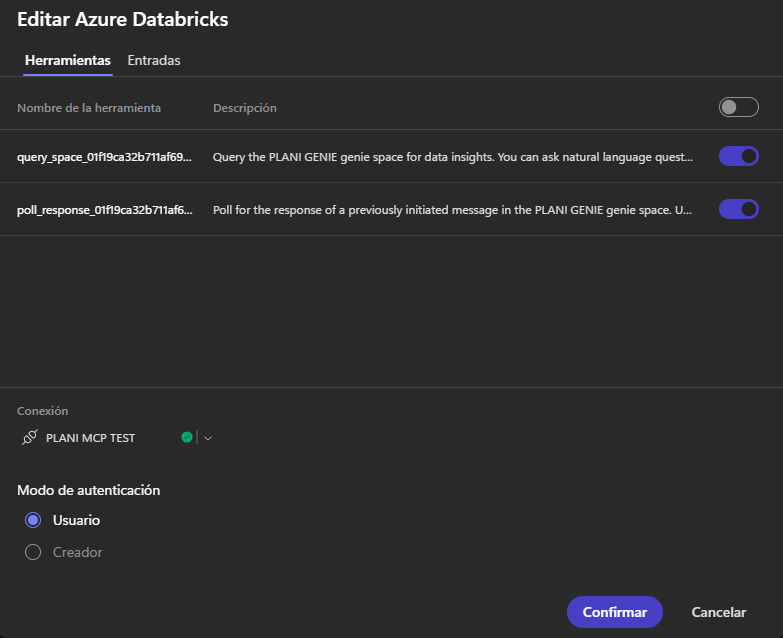Screen dimensions: 783x638
Task: Click the Query the PLANI GENIE description text
Action: click(x=453, y=157)
